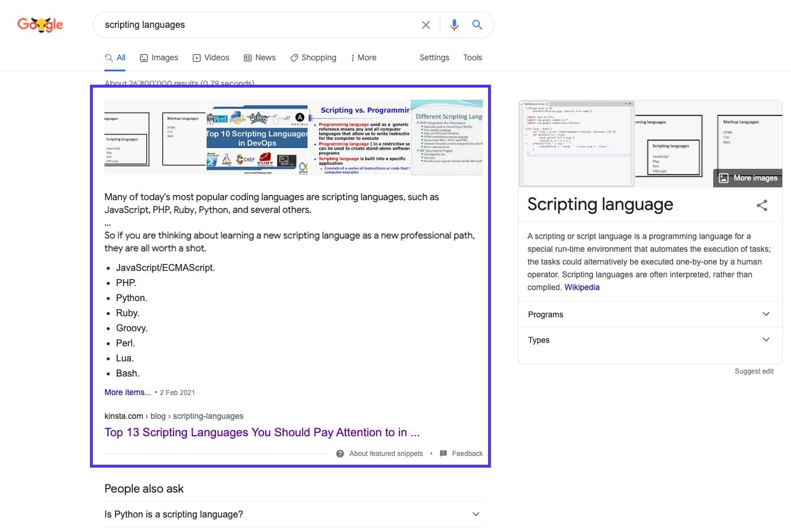The width and height of the screenshot is (791, 532).
Task: Expand the Programs section
Action: click(766, 314)
